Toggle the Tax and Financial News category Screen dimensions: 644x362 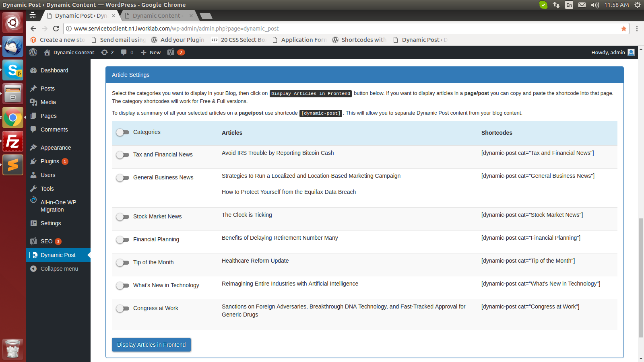123,155
